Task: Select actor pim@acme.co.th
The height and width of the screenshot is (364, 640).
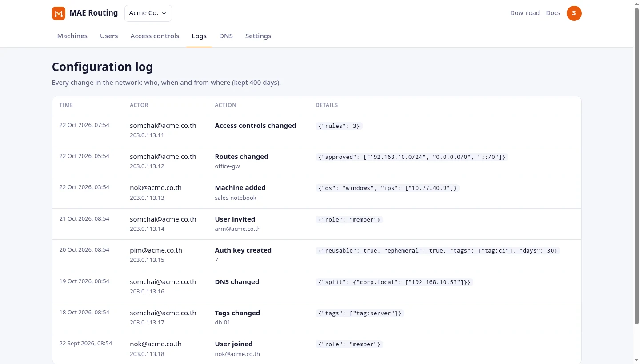Action: click(x=156, y=250)
